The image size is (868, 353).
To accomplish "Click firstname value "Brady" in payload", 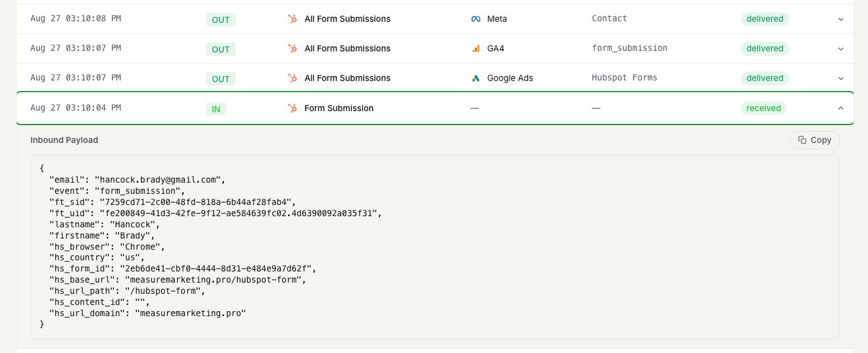I will tap(132, 236).
